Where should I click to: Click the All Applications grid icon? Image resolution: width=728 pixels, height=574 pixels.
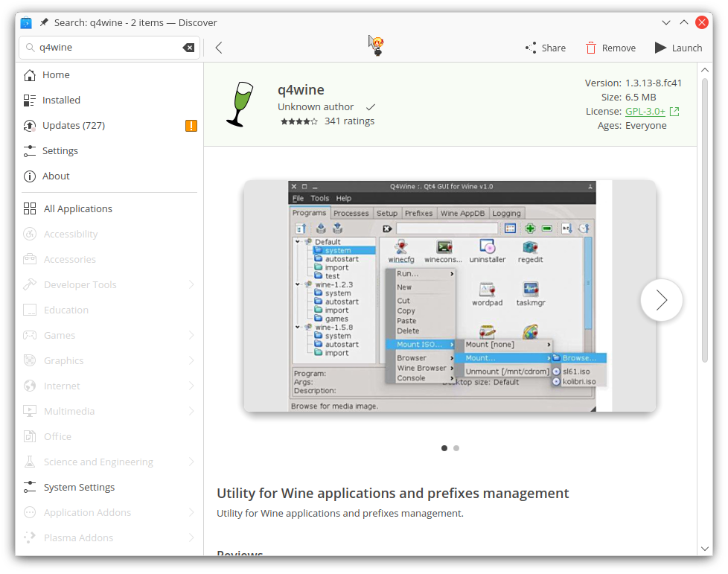[30, 208]
